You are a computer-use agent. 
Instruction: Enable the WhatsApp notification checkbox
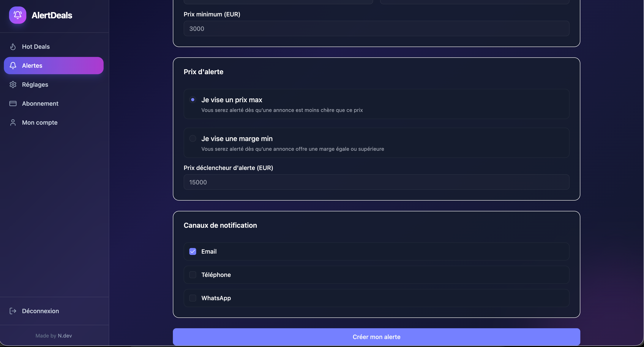[193, 298]
